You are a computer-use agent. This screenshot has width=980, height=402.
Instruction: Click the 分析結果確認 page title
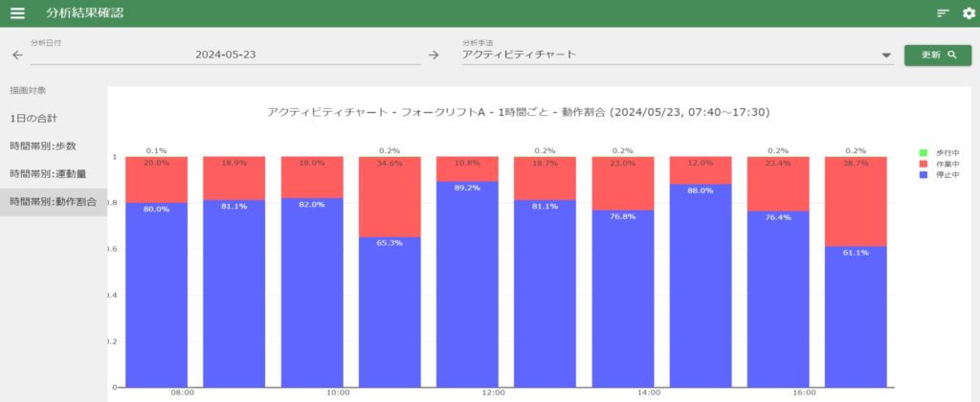pos(84,13)
